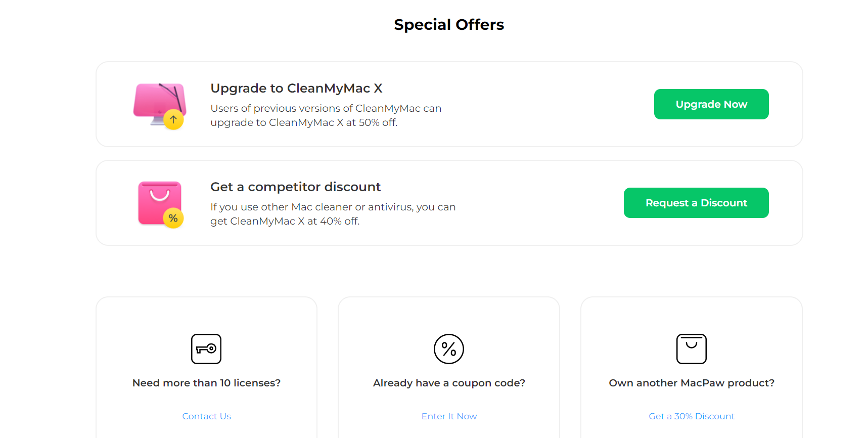868x438 pixels.
Task: Open the Contact Us link
Action: pyautogui.click(x=206, y=416)
